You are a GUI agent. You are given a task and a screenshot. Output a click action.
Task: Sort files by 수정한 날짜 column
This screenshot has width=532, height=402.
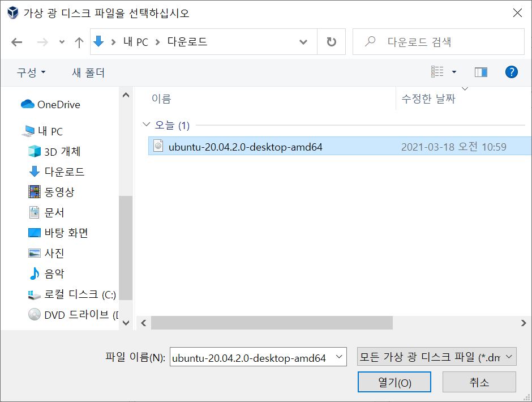point(428,99)
